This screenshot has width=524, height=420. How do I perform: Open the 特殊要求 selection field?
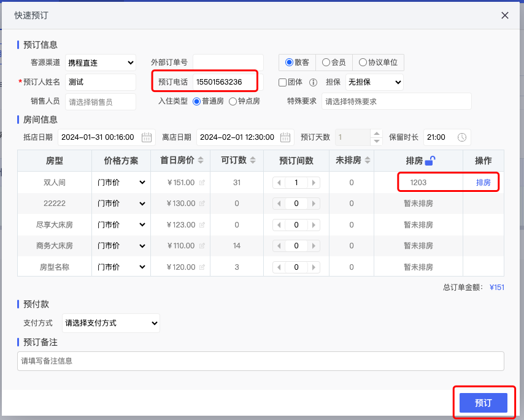click(x=396, y=102)
